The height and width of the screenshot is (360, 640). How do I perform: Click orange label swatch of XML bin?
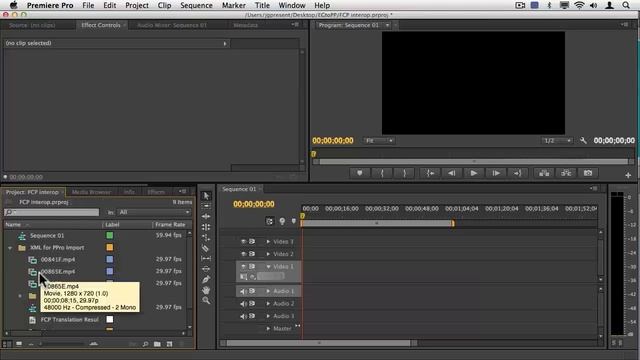pos(110,247)
